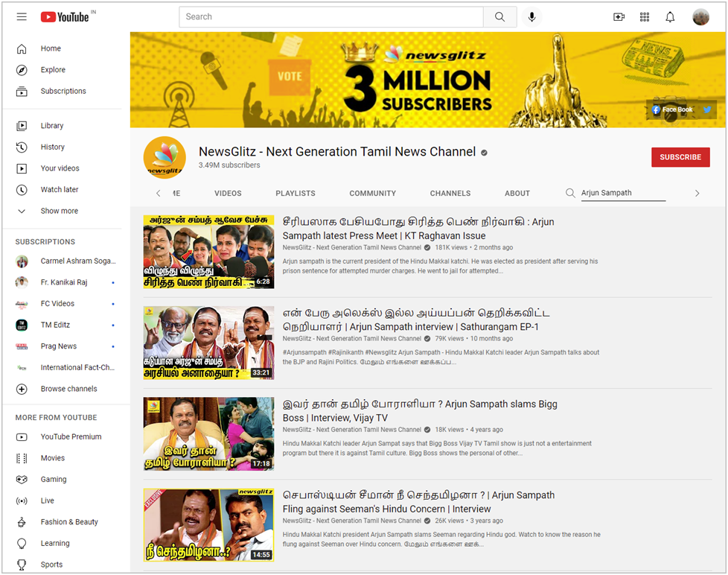
Task: Switch to the Playlists tab
Action: coord(296,193)
